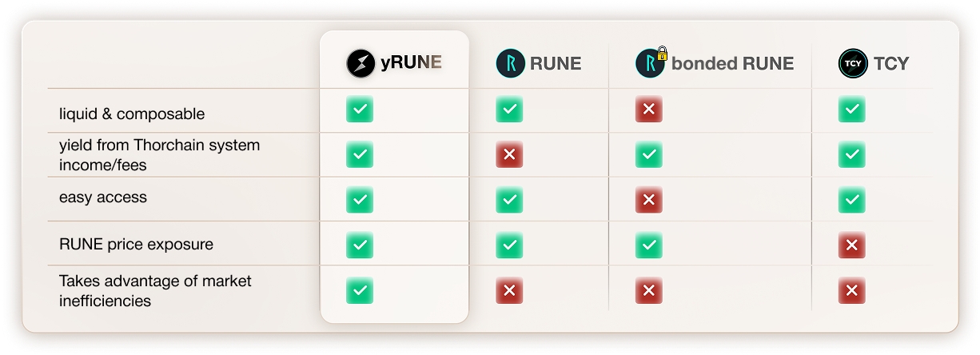980x355 pixels.
Task: Click RUNE red cross for market inefficiencies
Action: pos(509,290)
